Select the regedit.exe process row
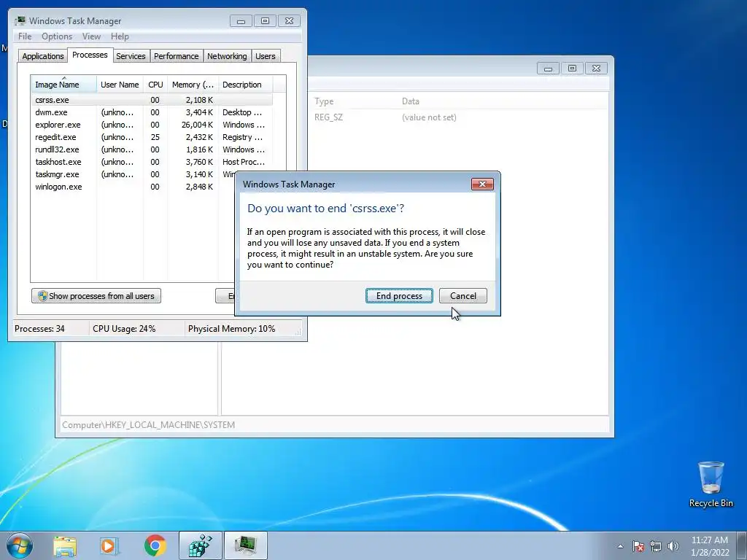 tap(152, 137)
